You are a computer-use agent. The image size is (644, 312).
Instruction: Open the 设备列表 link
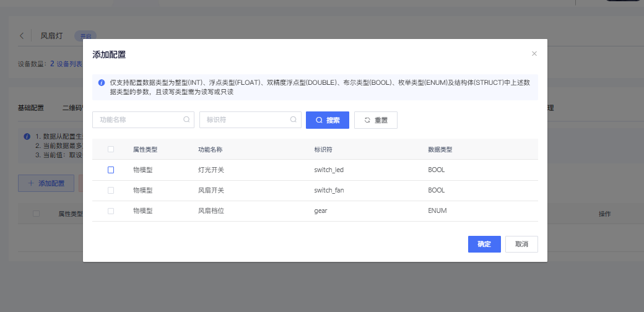point(69,64)
